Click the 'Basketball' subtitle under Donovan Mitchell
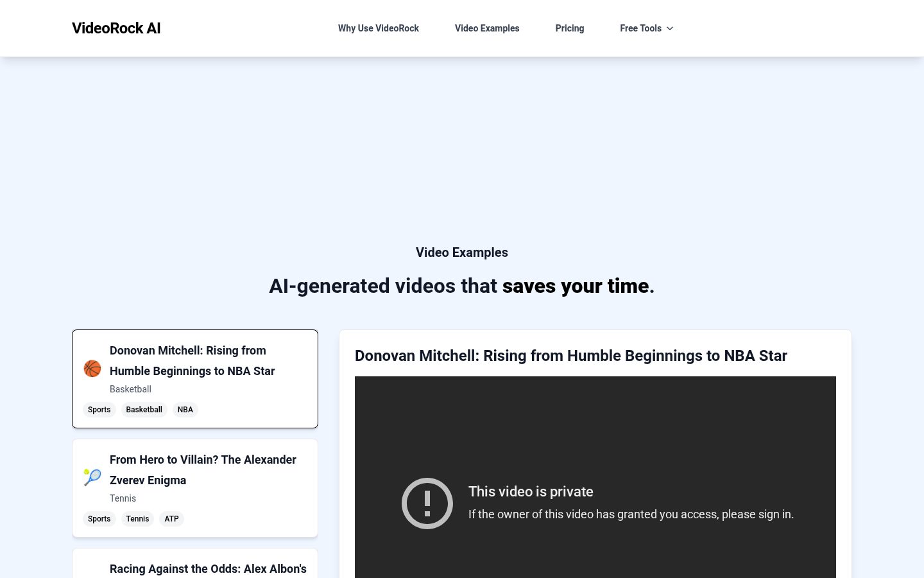This screenshot has height=578, width=924. coord(130,389)
